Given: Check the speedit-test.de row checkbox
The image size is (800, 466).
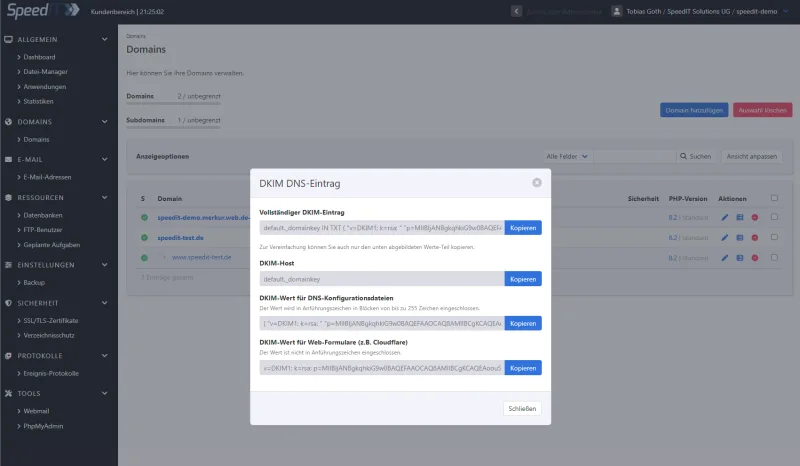Looking at the screenshot, I should 774,237.
